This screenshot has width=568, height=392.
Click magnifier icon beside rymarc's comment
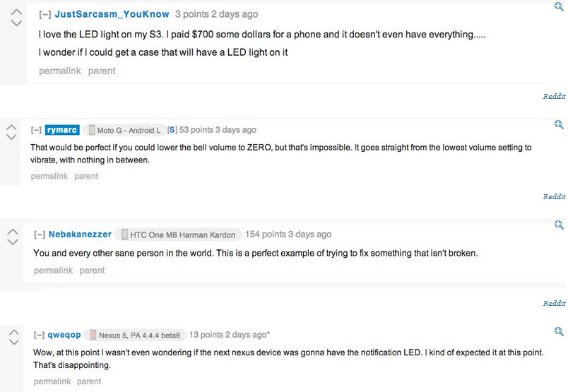tap(559, 124)
